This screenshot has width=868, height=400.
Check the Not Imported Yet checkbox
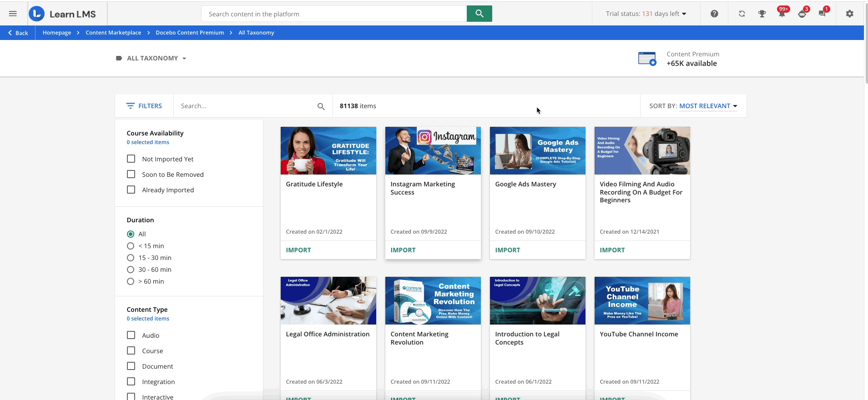coord(131,159)
